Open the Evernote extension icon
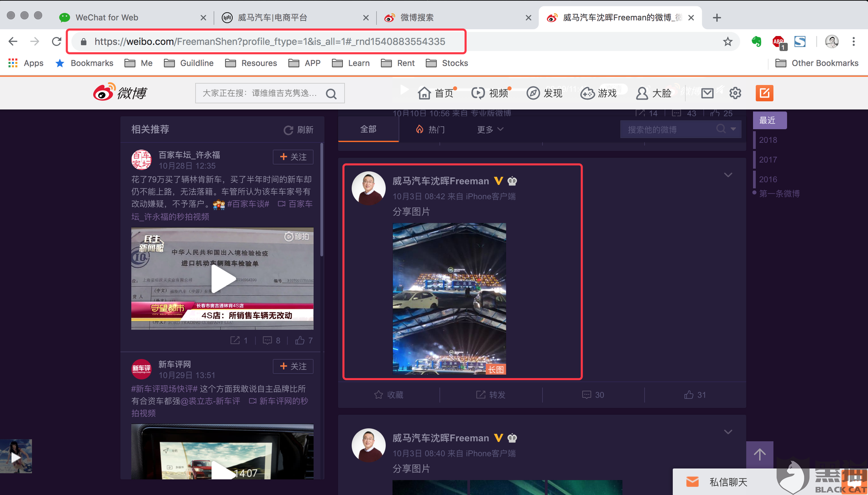This screenshot has height=495, width=868. tap(757, 42)
